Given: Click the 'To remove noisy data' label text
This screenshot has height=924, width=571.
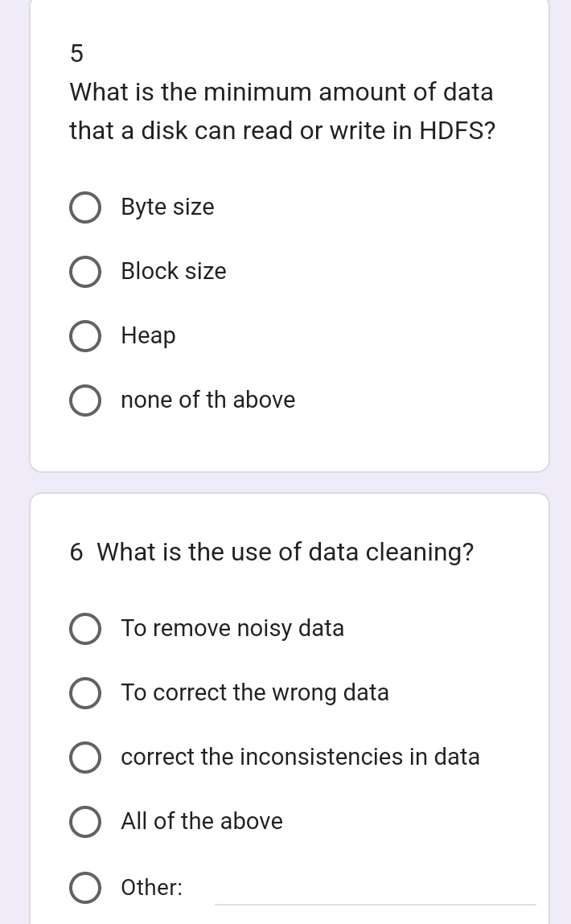Looking at the screenshot, I should click(232, 628).
